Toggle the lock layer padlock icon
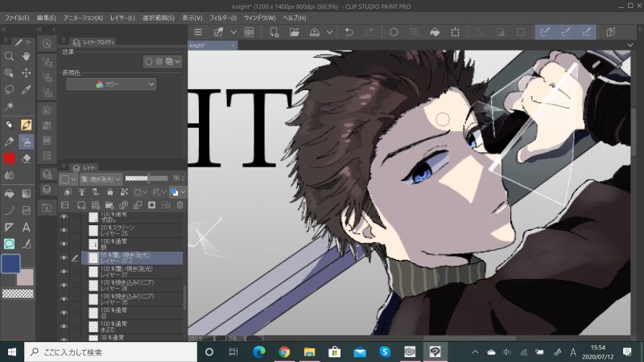Screen dimensions: 644x362 click(x=109, y=191)
